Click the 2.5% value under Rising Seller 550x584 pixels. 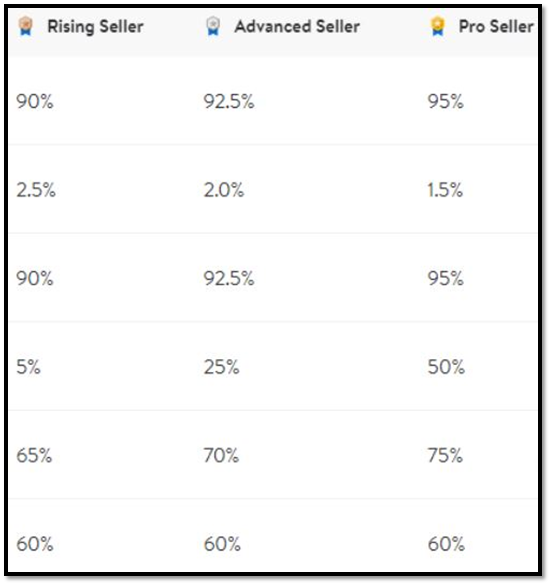tap(36, 190)
